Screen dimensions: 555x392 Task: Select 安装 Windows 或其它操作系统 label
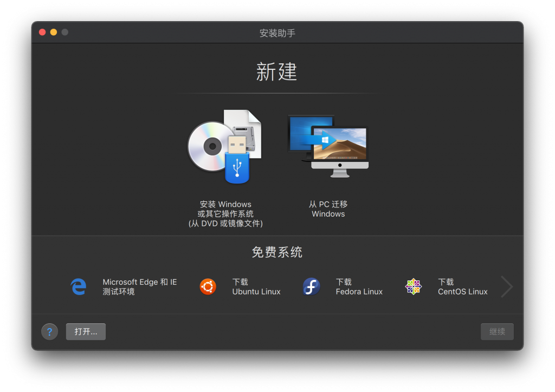(225, 214)
